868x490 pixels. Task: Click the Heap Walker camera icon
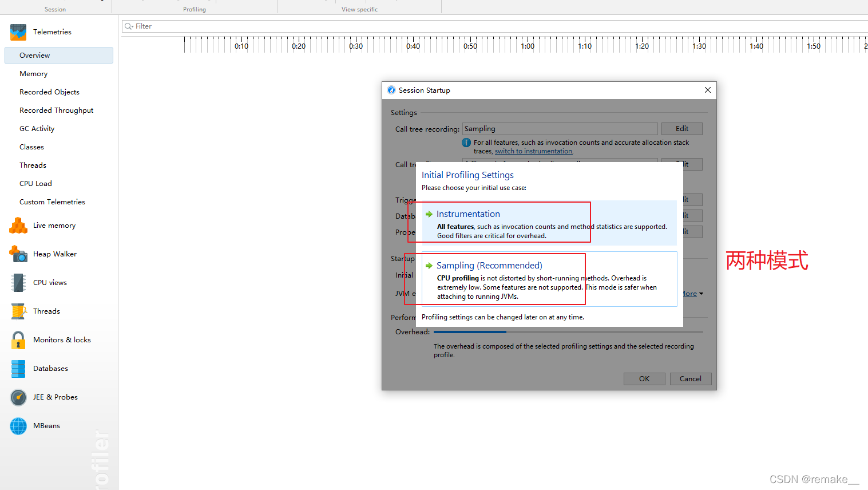coord(18,254)
